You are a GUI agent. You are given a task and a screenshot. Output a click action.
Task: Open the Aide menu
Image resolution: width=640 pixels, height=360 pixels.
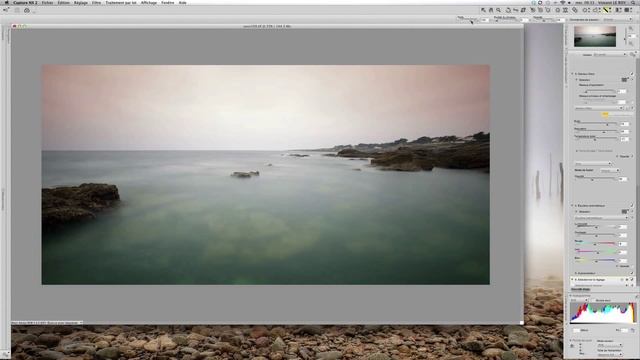point(182,2)
